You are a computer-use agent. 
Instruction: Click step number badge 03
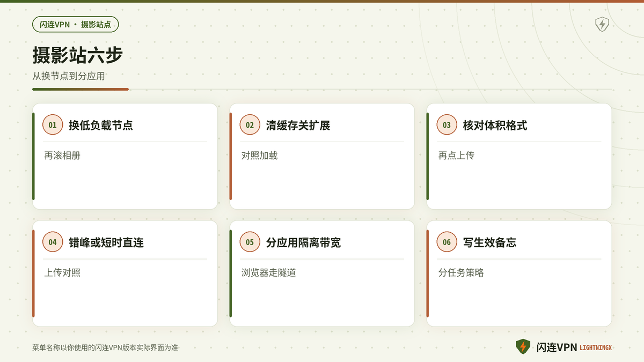tap(447, 125)
